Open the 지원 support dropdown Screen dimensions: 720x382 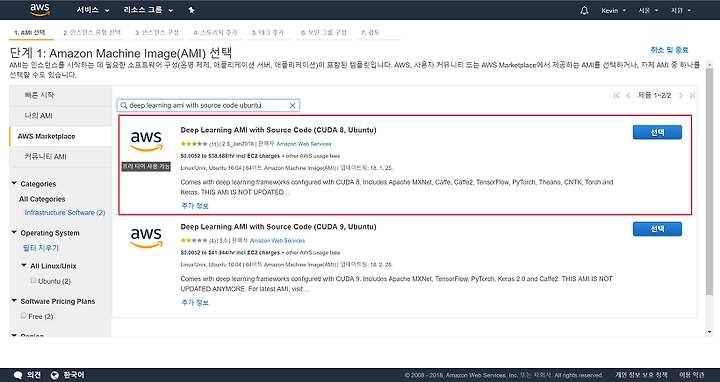(681, 11)
